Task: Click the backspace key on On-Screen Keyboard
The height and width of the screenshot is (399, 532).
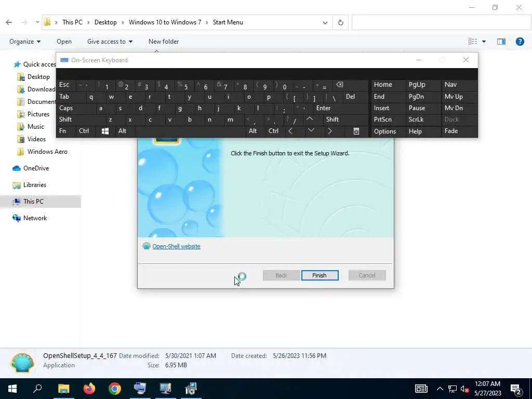Action: click(339, 85)
